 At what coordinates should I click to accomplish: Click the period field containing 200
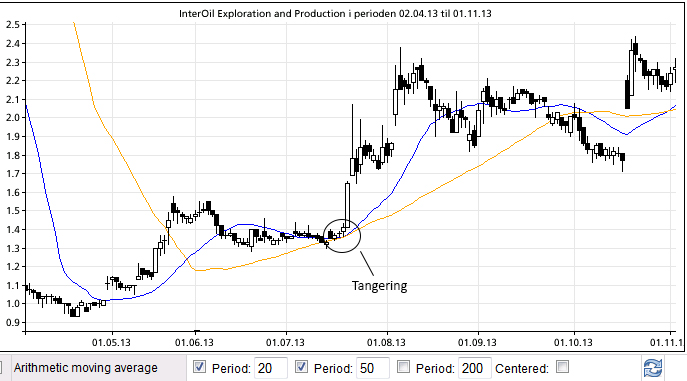coord(475,368)
